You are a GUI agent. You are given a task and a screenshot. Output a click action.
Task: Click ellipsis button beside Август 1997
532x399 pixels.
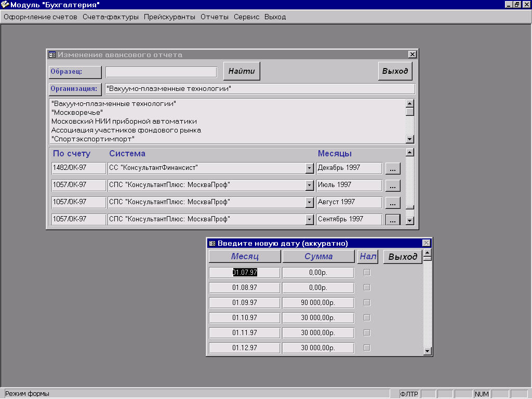pos(393,203)
